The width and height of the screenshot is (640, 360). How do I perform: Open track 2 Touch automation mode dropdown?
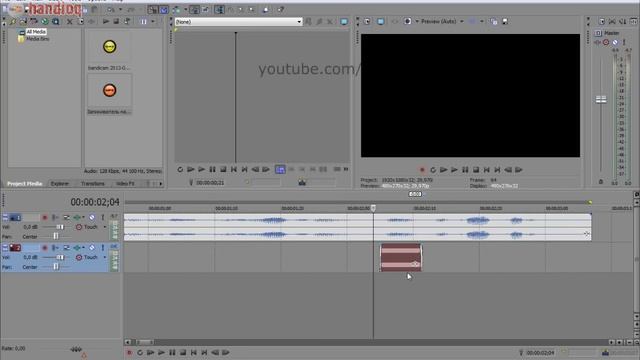104,257
